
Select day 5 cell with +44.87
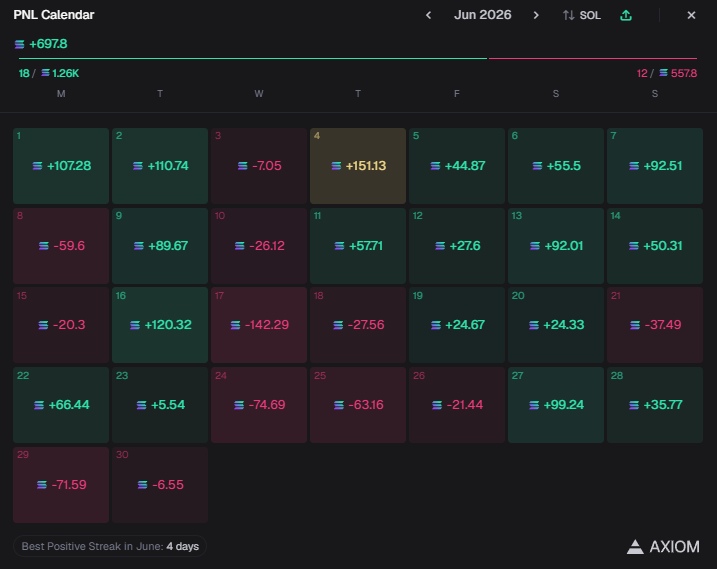point(457,166)
